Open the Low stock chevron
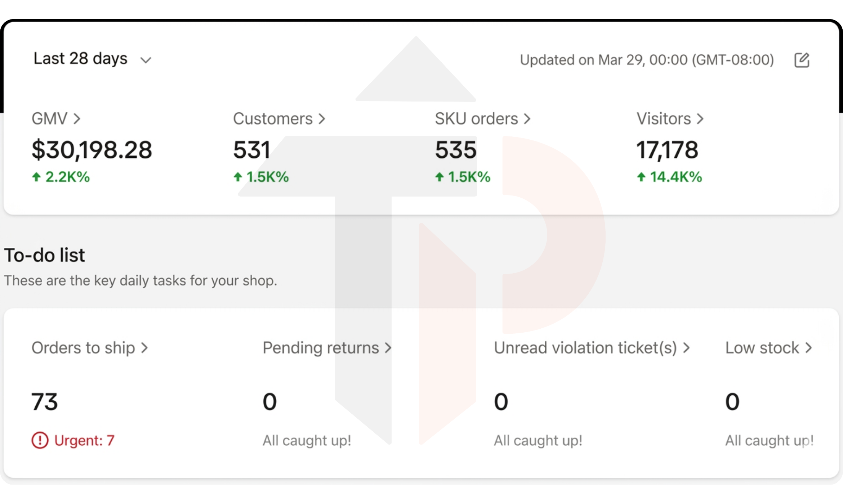843x504 pixels. click(809, 348)
